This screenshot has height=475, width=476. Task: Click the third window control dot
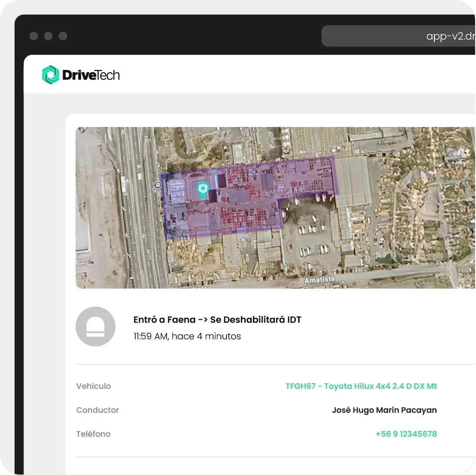(63, 36)
